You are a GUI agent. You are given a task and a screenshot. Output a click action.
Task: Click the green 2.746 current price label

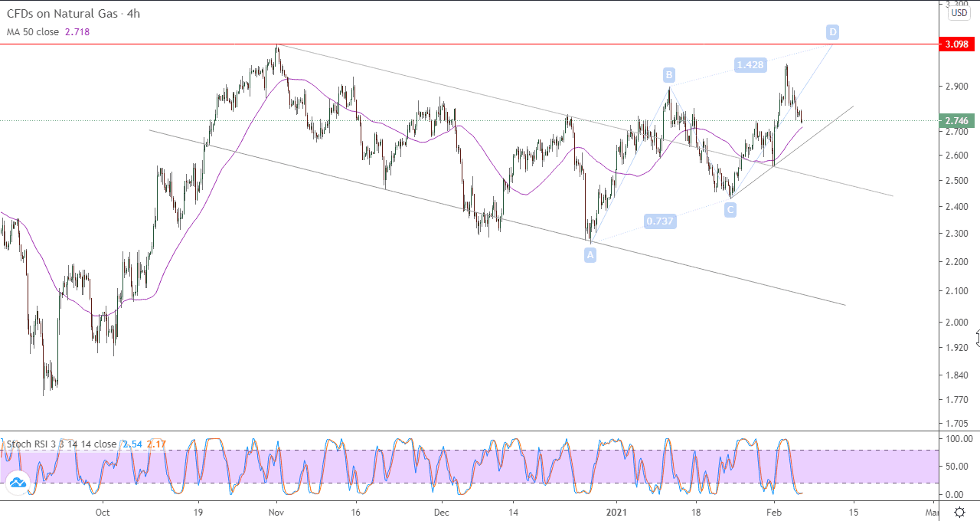pos(956,120)
